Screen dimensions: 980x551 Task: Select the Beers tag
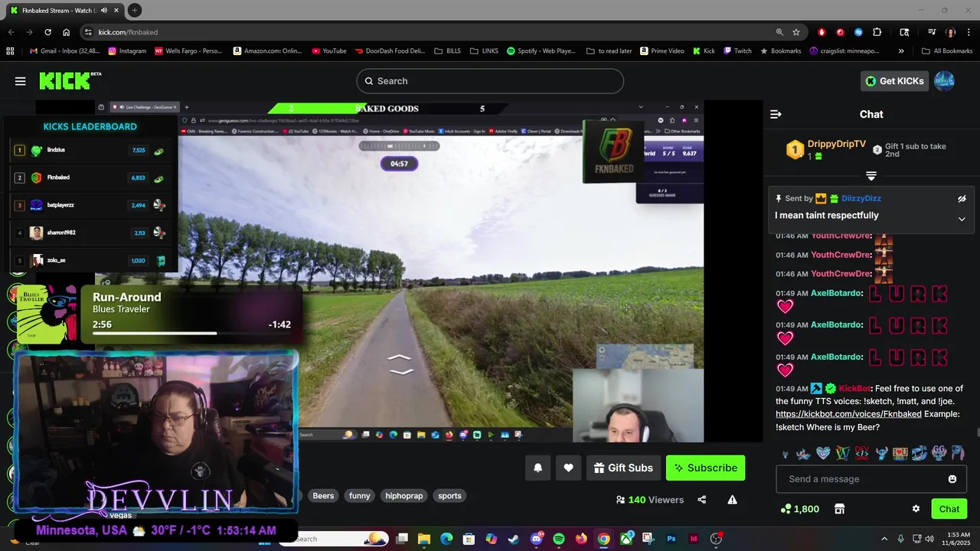point(323,496)
